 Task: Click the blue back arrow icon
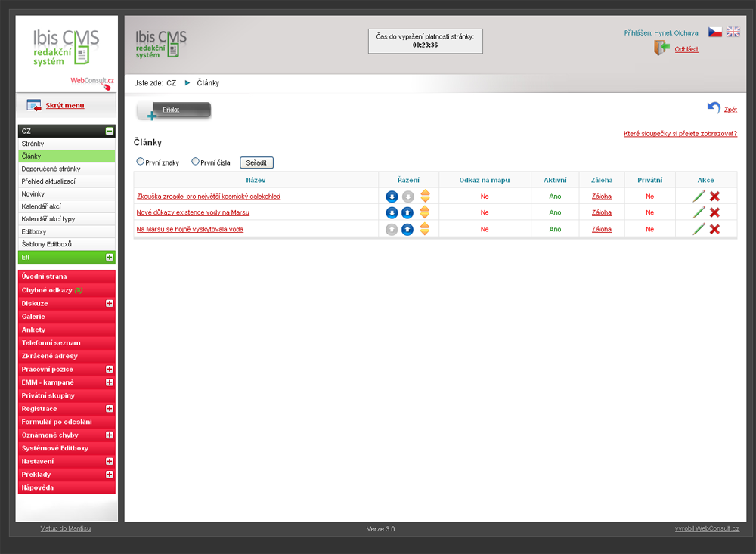coord(714,107)
